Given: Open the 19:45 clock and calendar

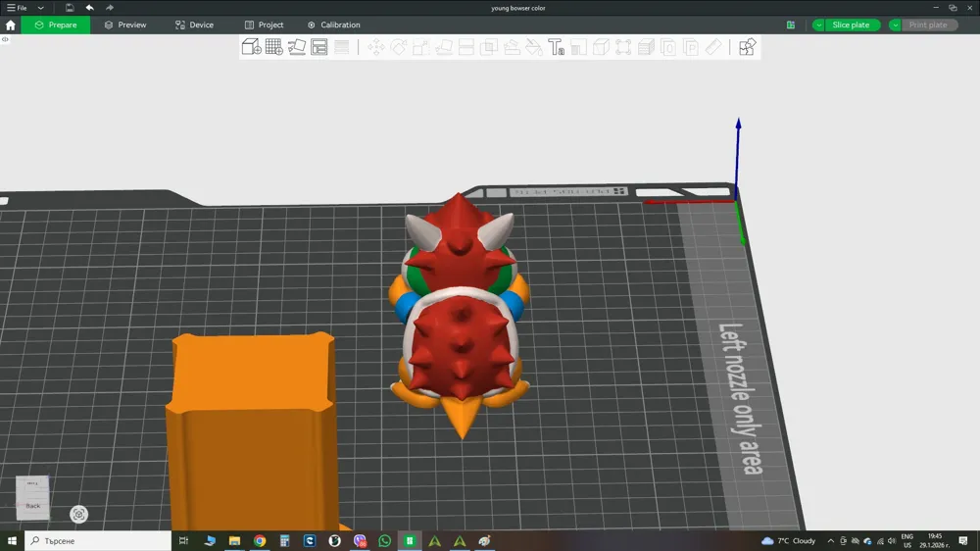Looking at the screenshot, I should [934, 541].
